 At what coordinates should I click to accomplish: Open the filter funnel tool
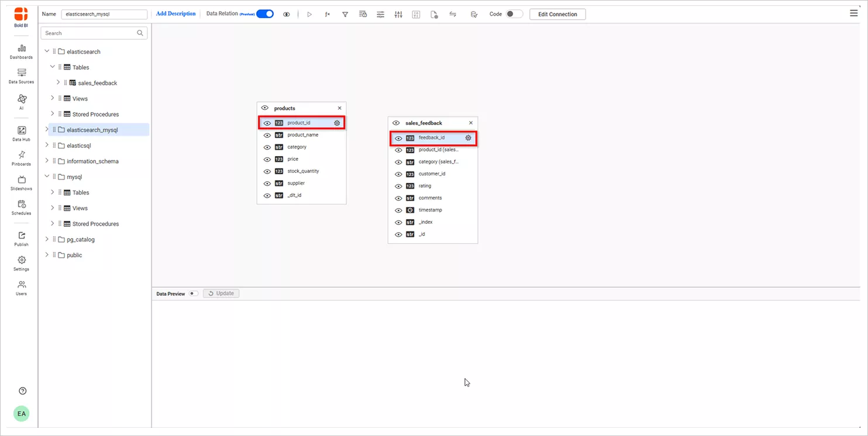tap(345, 14)
